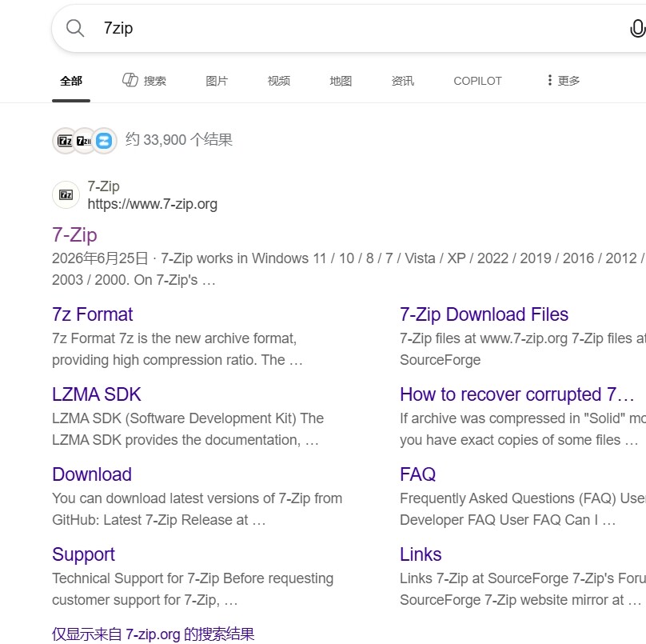Image resolution: width=646 pixels, height=644 pixels.
Task: Click the magnifier search icon
Action: (x=75, y=28)
